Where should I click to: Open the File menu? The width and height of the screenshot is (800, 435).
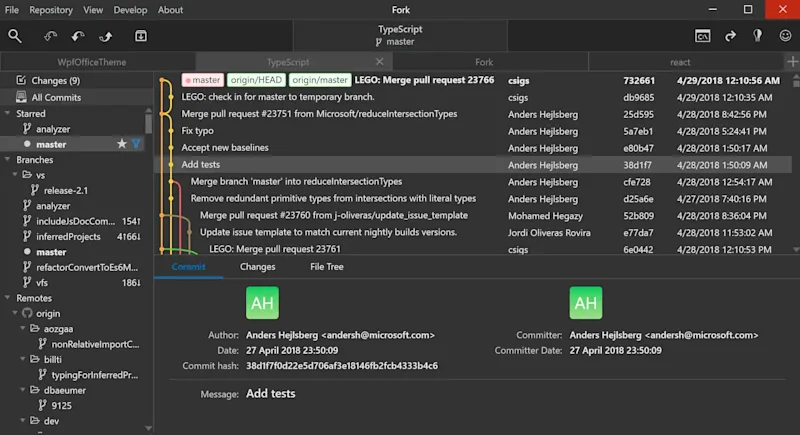[12, 10]
